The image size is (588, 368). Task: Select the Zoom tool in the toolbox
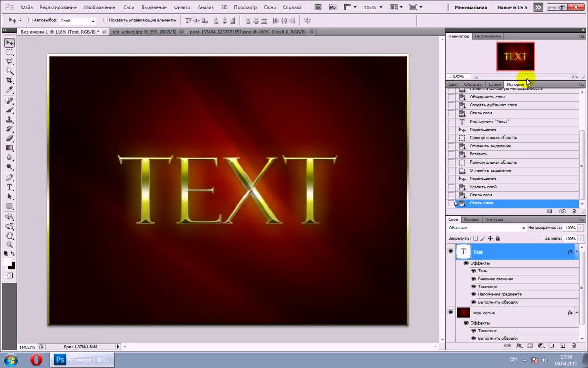pos(9,245)
